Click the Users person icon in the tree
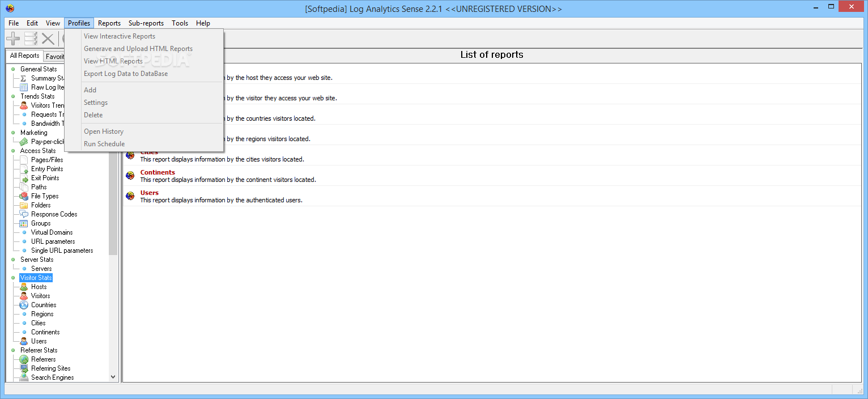 [24, 341]
